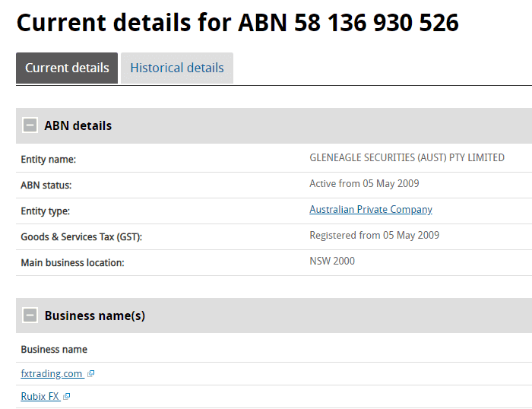Click the ABN details section heading text
Image resolution: width=532 pixels, height=409 pixels.
[x=78, y=125]
